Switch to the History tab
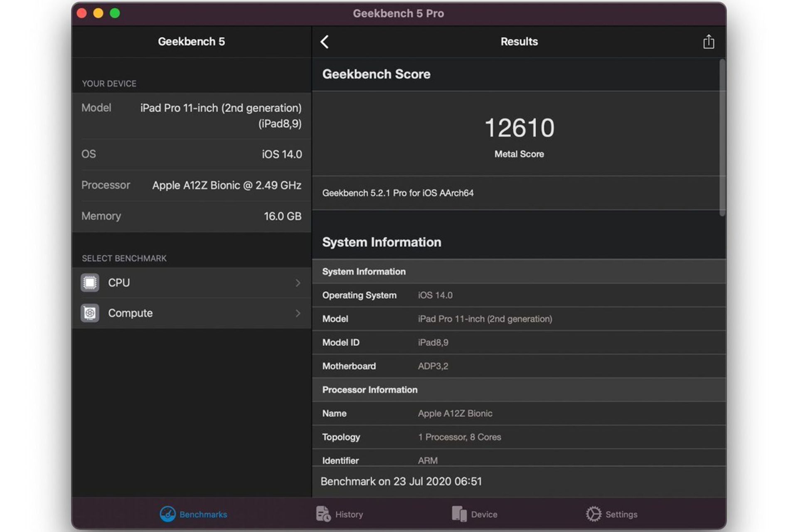This screenshot has width=798, height=532. [x=349, y=515]
